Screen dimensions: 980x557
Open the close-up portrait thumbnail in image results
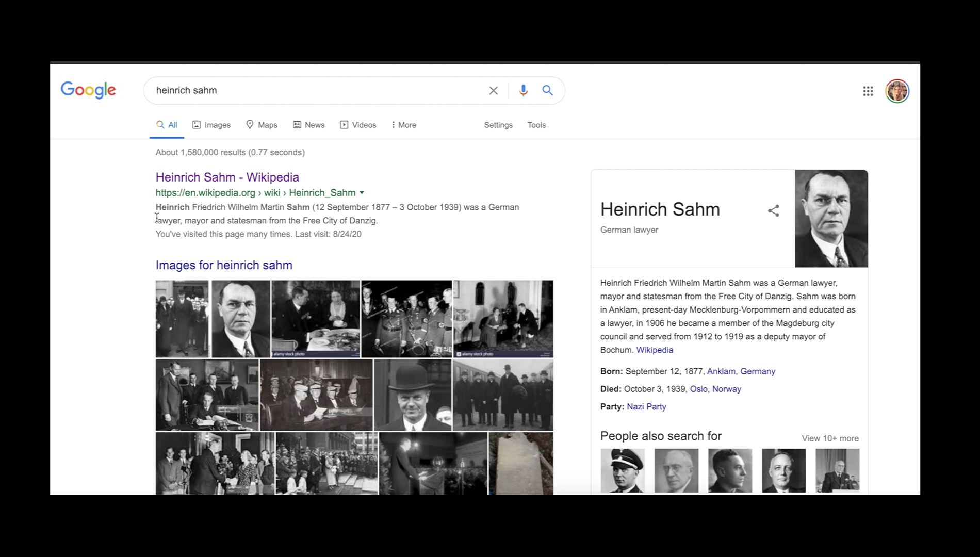pyautogui.click(x=241, y=319)
